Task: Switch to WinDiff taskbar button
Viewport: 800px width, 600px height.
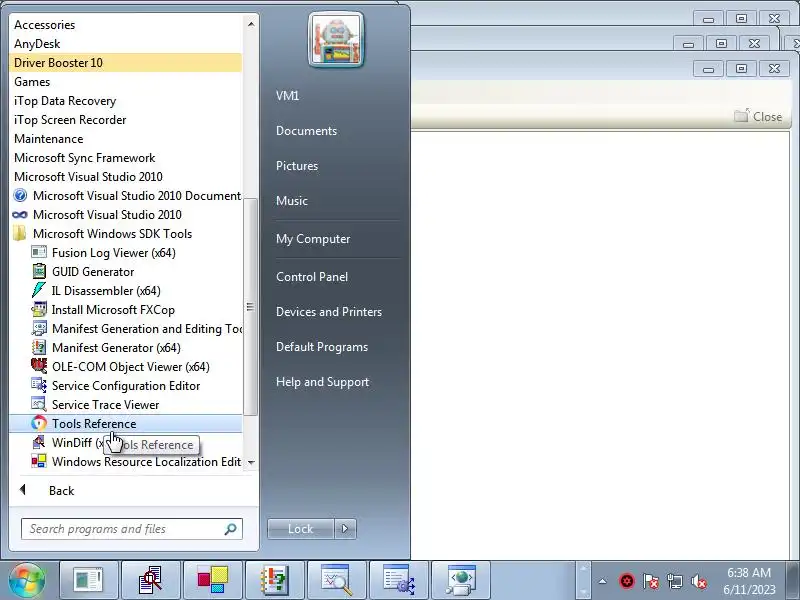Action: point(151,580)
